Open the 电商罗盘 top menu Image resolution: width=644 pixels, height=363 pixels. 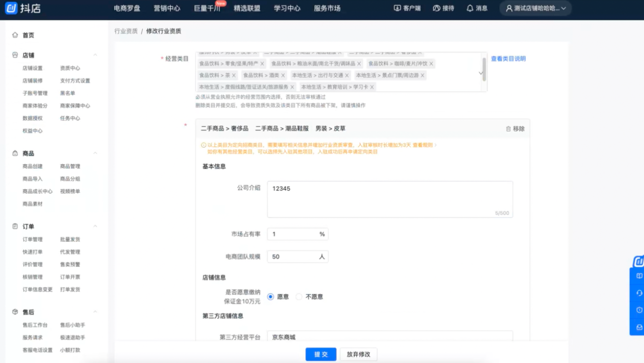127,8
